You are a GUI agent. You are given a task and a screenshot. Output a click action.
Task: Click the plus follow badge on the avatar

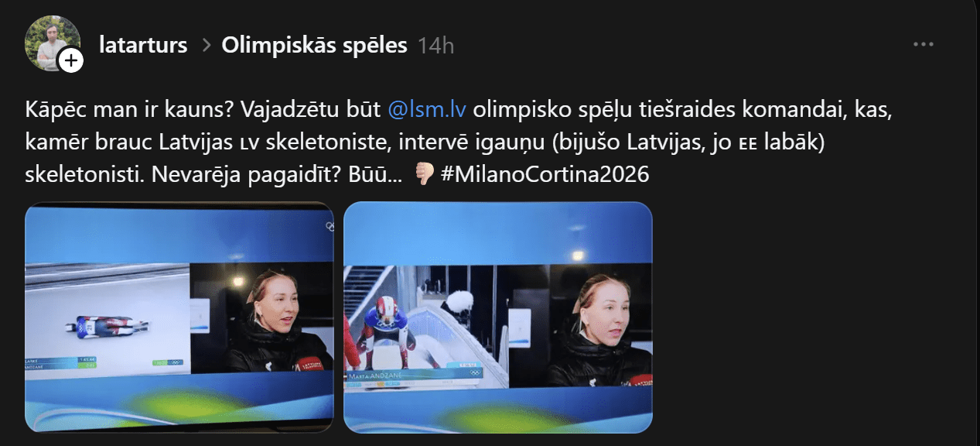coord(70,60)
